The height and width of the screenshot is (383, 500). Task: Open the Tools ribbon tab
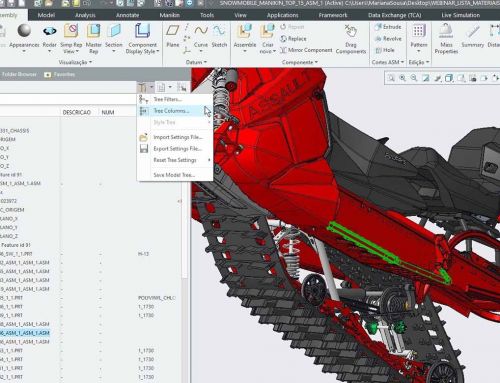pos(207,15)
